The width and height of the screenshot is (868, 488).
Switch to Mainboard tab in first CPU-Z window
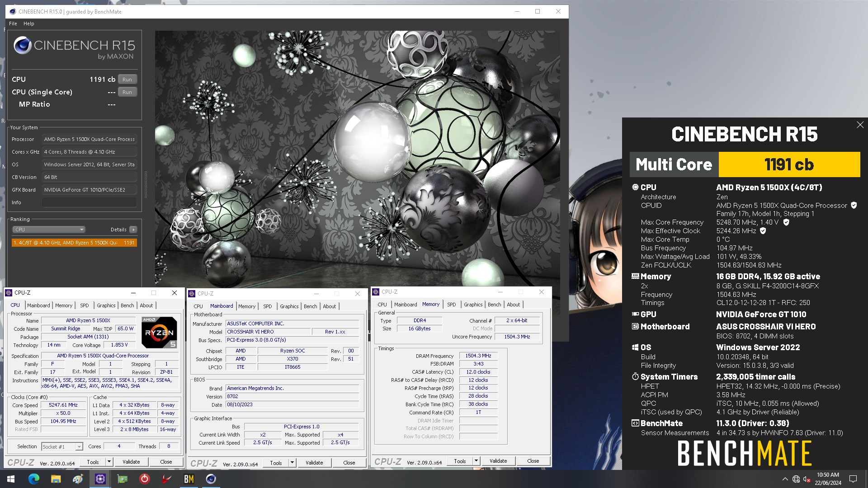[x=38, y=305]
